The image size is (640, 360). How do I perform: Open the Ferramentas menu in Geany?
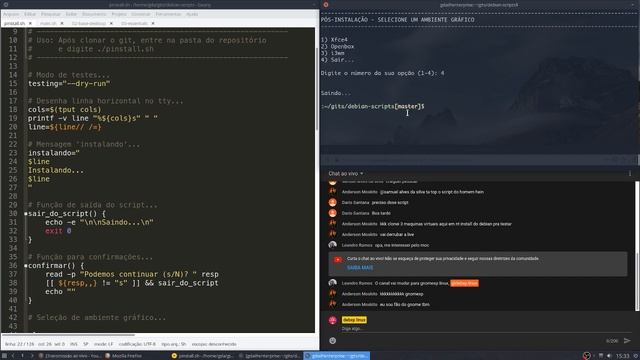pyautogui.click(x=168, y=14)
